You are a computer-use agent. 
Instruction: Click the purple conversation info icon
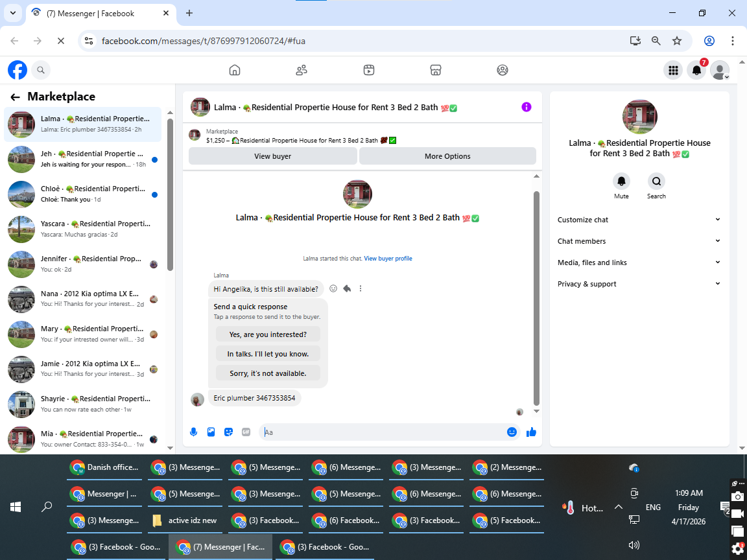pos(527,107)
